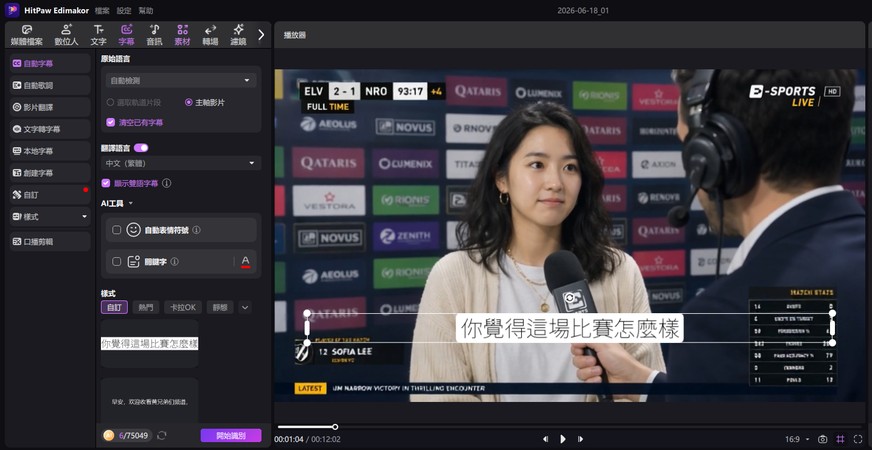Select the subtitle text box in preview
Viewport: 872px width, 450px height.
[x=569, y=328]
